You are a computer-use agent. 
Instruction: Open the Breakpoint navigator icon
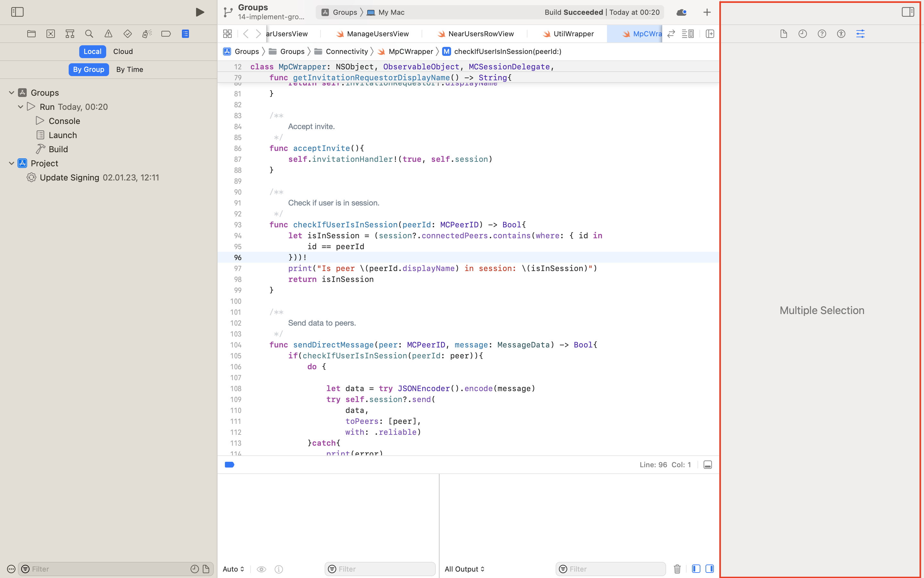coord(166,34)
